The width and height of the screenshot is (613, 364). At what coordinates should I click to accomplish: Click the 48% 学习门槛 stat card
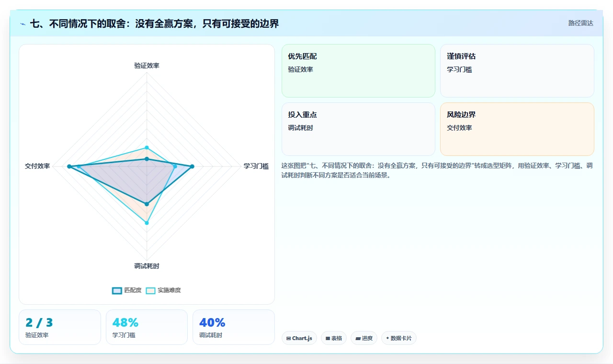click(x=147, y=327)
